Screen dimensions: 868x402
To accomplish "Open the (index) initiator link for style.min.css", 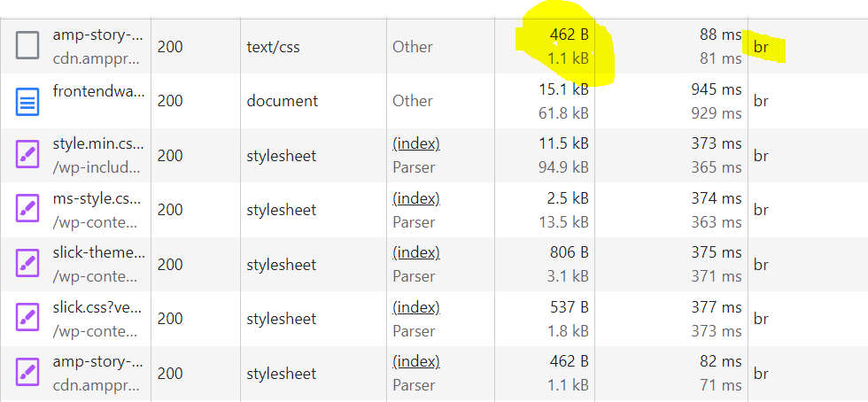I will [x=415, y=143].
